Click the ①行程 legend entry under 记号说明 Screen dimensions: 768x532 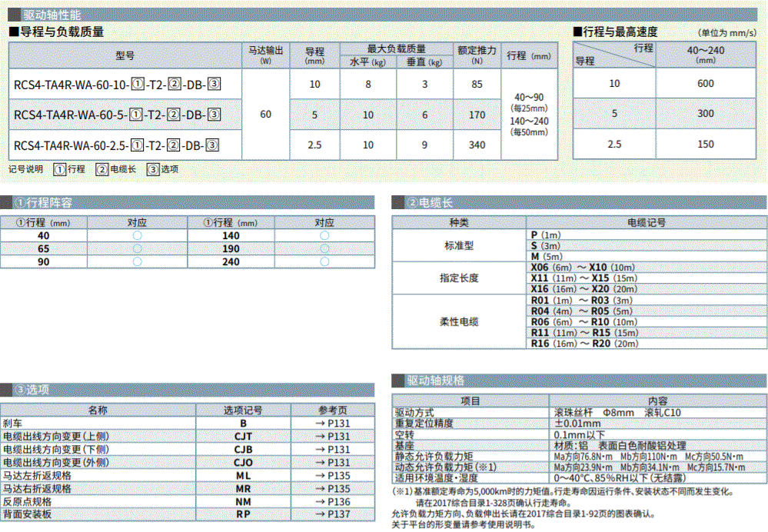tap(69, 169)
